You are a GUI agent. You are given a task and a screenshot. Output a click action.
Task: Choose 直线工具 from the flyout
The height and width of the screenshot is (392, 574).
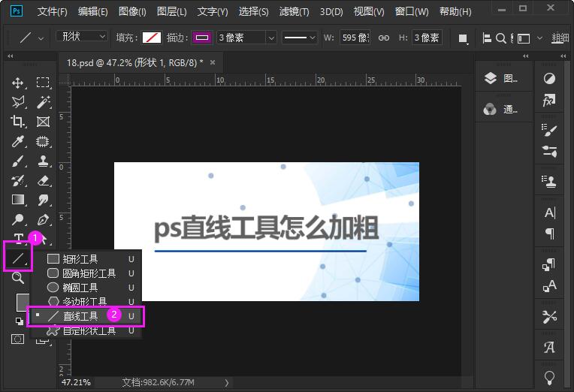coord(86,316)
